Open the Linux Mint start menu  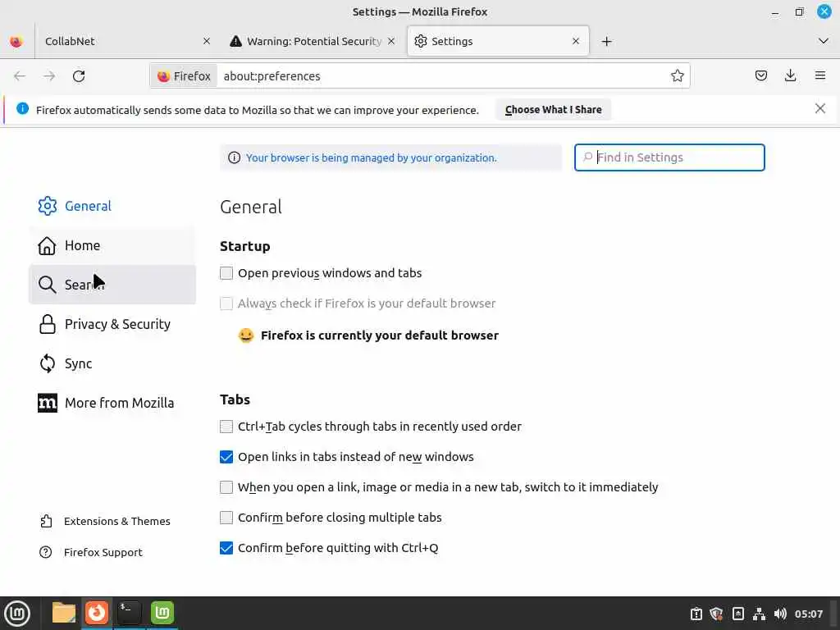click(x=17, y=614)
